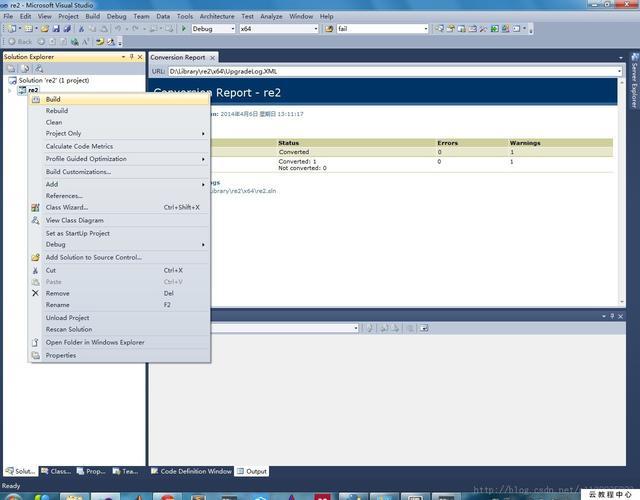
Task: Click the Save toolbar icon
Action: [x=56, y=29]
